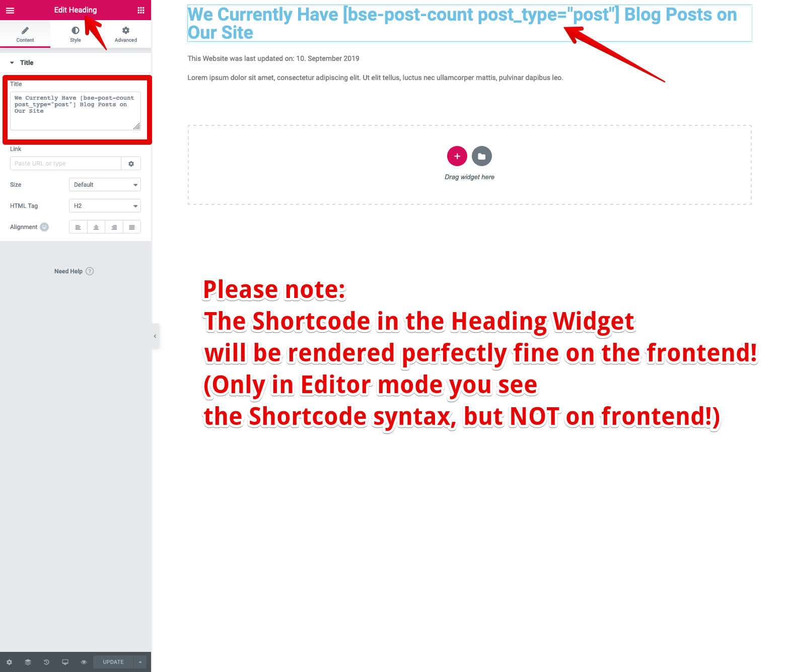Switch to the Advanced tab
This screenshot has height=672, width=788.
coord(126,34)
